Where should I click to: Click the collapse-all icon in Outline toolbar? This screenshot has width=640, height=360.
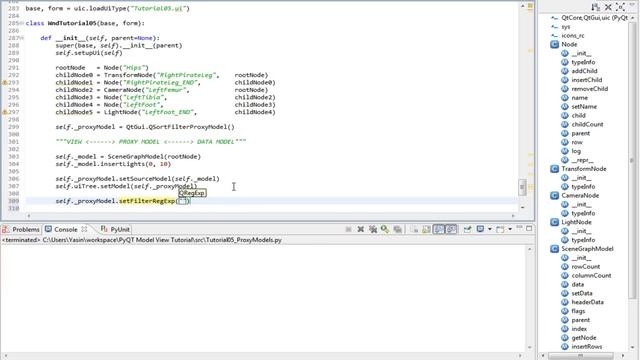coord(620,7)
